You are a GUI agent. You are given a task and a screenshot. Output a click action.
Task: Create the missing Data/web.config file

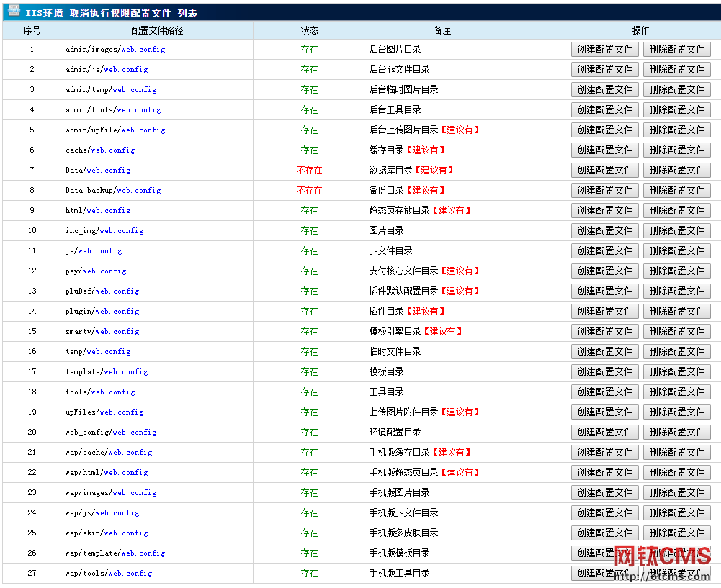point(604,170)
